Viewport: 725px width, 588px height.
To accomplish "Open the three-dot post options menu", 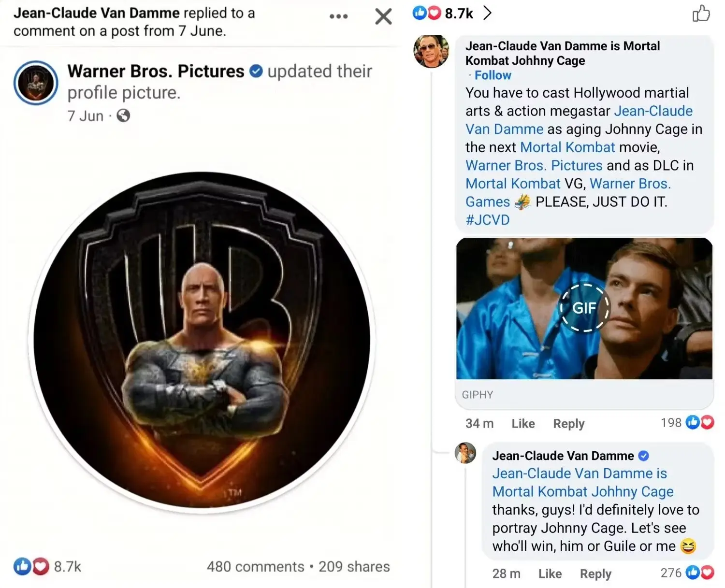I will tap(338, 16).
